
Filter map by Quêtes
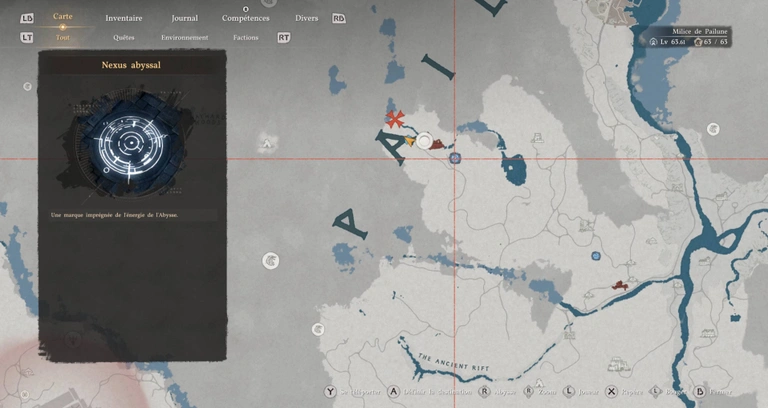click(x=123, y=37)
